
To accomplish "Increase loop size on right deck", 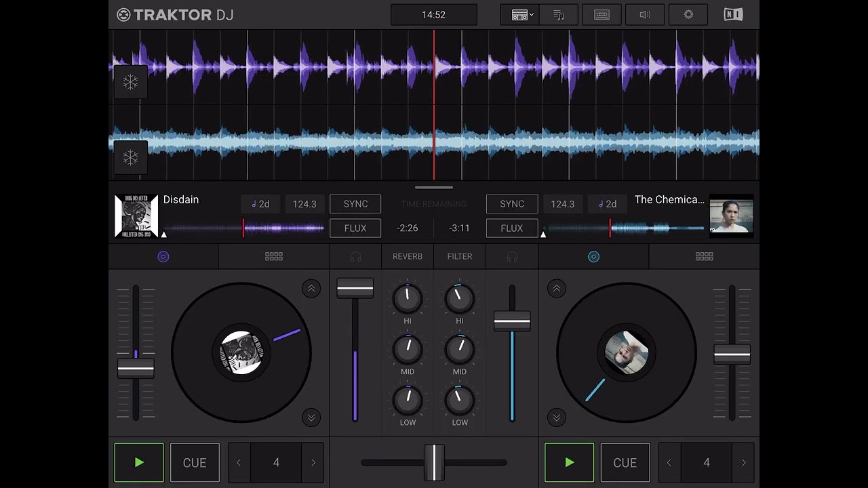I will 744,462.
